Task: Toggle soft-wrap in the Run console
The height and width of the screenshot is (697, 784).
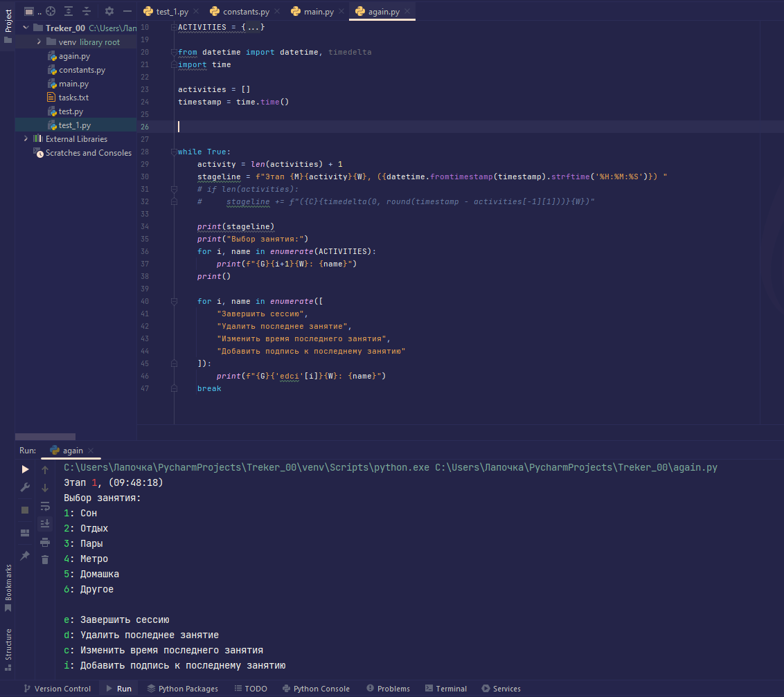Action: tap(45, 506)
